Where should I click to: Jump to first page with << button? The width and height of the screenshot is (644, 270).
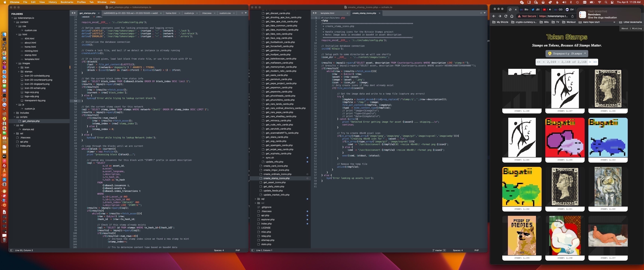538,62
